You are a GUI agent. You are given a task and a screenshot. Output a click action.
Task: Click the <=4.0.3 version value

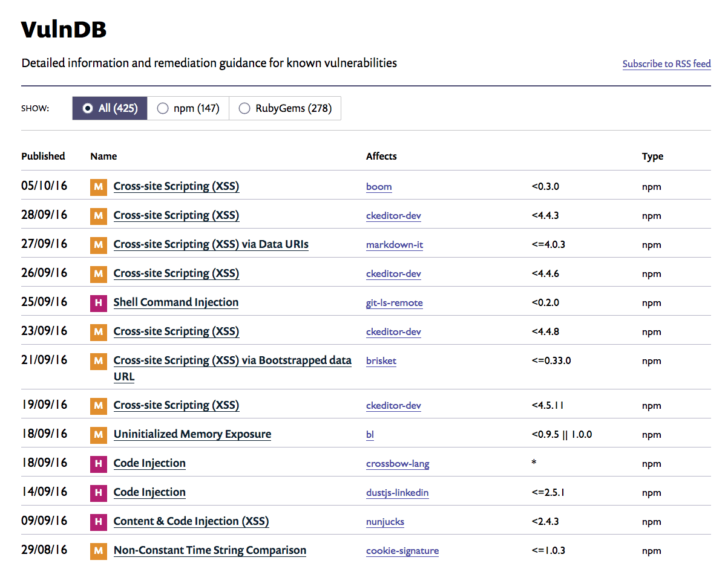click(548, 245)
